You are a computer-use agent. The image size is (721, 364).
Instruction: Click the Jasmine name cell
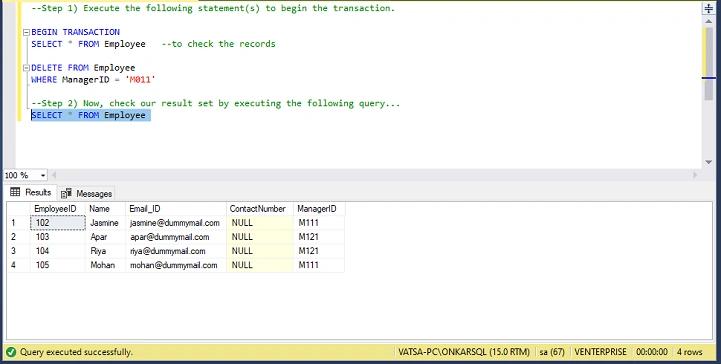click(105, 223)
